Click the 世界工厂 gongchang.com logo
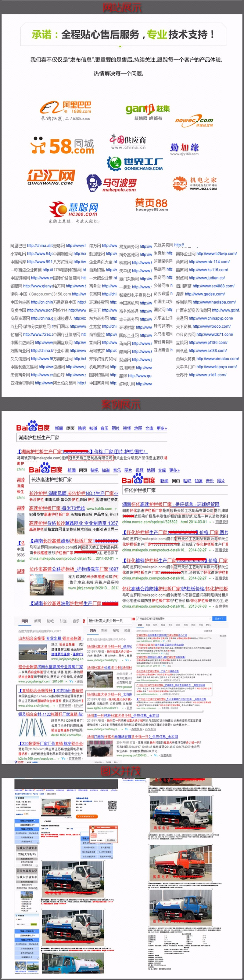244x980 pixels. (x=135, y=164)
